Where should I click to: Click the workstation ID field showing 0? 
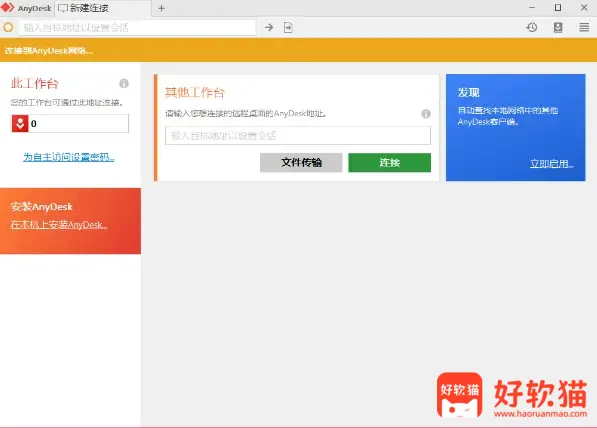[70, 123]
